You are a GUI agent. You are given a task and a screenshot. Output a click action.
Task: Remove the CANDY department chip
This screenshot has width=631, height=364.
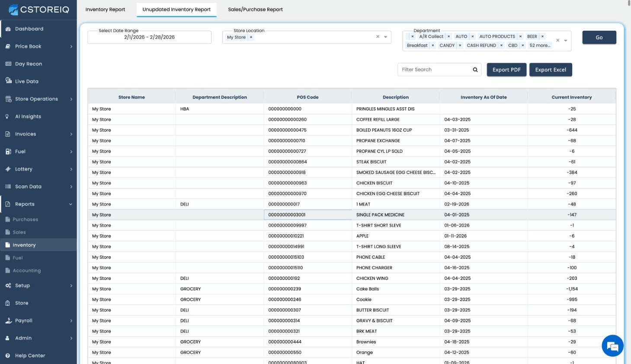pos(460,45)
